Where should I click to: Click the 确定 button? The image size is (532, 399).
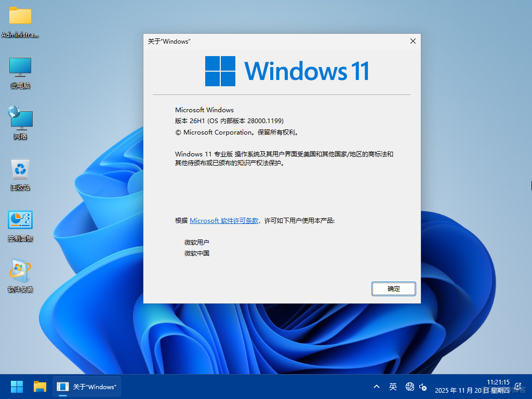pos(393,289)
